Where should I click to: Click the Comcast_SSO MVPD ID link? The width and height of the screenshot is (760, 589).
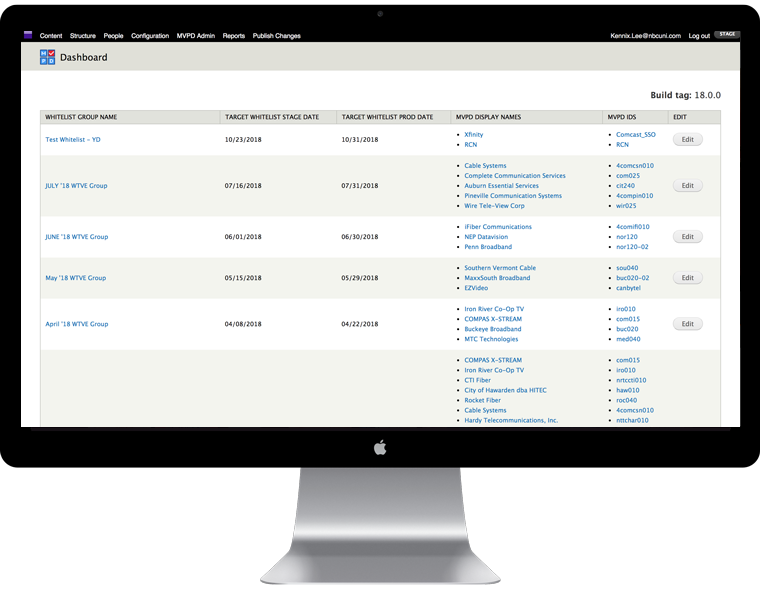tap(636, 134)
